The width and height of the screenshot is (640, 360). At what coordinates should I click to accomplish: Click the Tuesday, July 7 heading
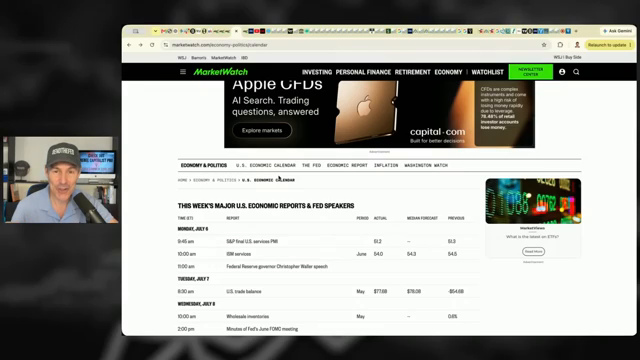[193, 279]
